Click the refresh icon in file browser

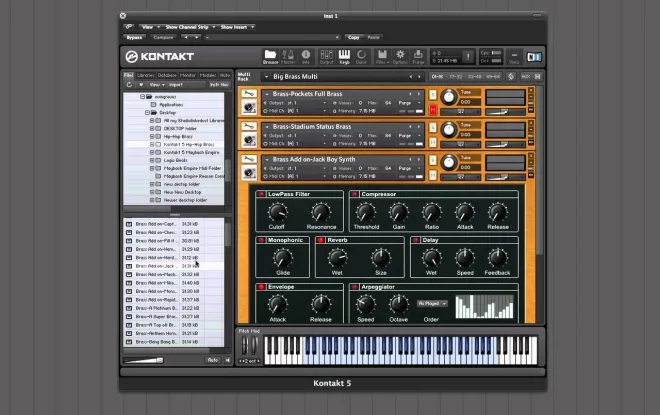coord(129,85)
